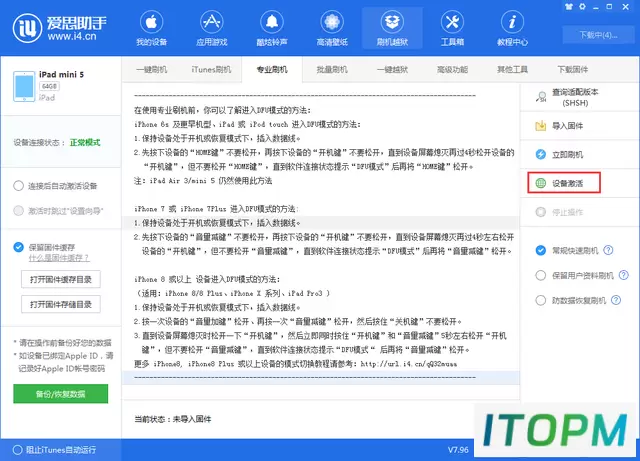Open help icon beside 防数据恢复刷机
Viewport: 640px width, 461px height.
click(x=616, y=300)
